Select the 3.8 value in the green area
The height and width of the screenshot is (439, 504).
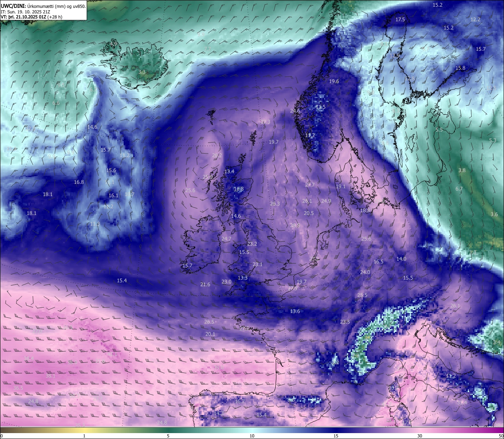(462, 170)
